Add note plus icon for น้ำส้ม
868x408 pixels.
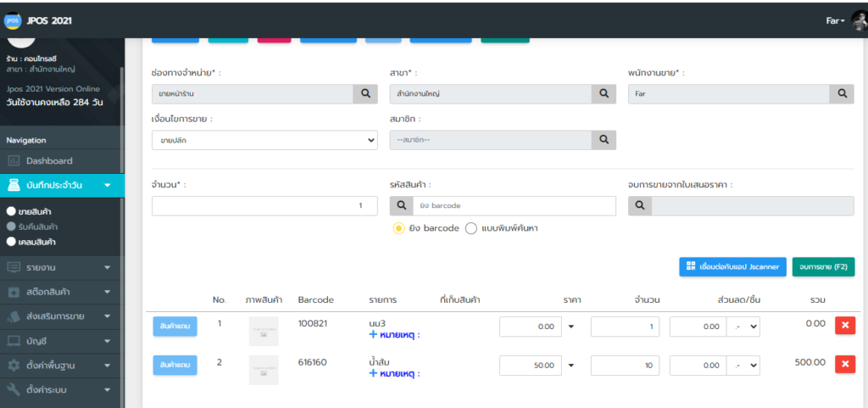[x=373, y=373]
